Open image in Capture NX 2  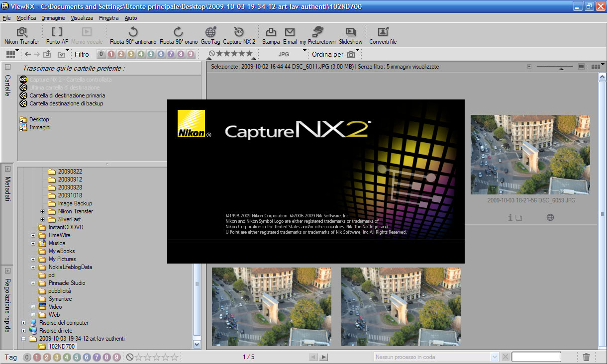[239, 36]
